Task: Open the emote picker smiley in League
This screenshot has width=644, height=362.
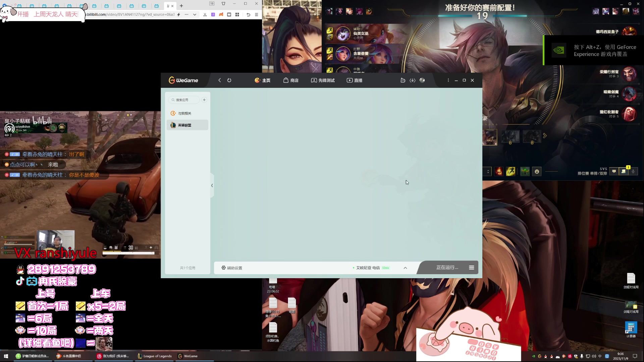Action: pyautogui.click(x=537, y=172)
